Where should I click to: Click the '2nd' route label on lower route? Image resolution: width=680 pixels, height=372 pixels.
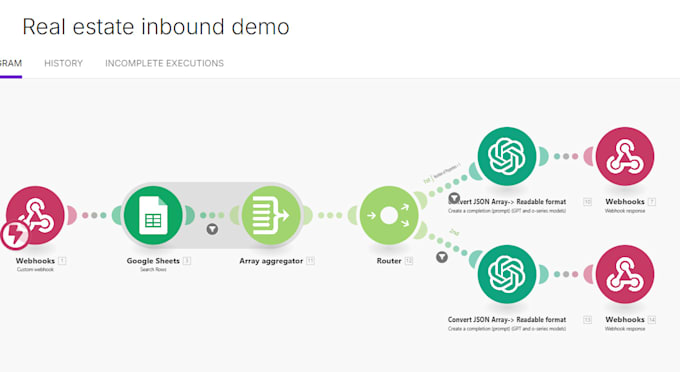coord(454,232)
